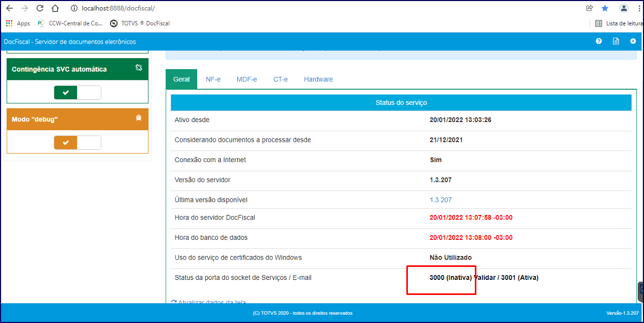Switch to the MDF-e tab
644x323 pixels.
coord(247,79)
